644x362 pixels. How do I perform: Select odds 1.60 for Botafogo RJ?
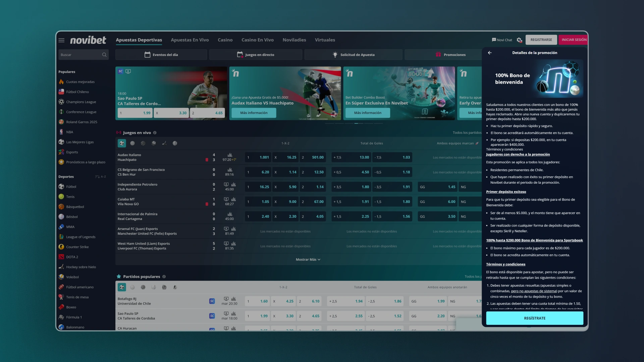coord(257,301)
